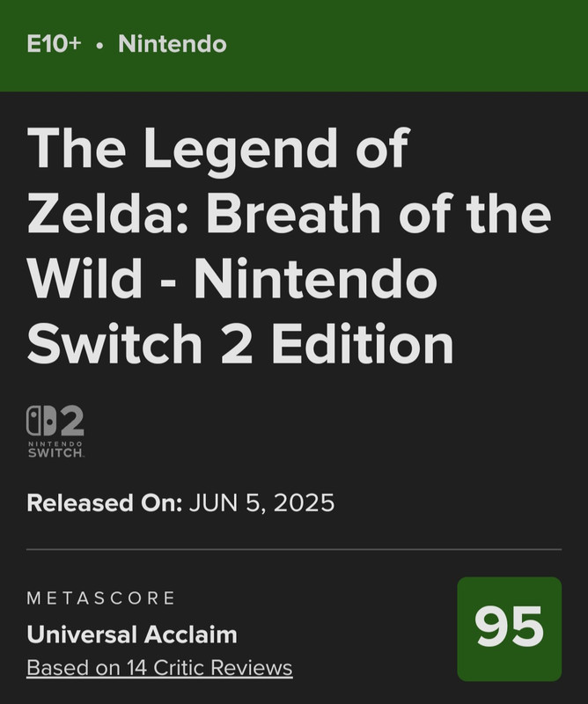Click the bullet separator between E10+ and Nintendo
This screenshot has width=588, height=704.
tap(99, 45)
